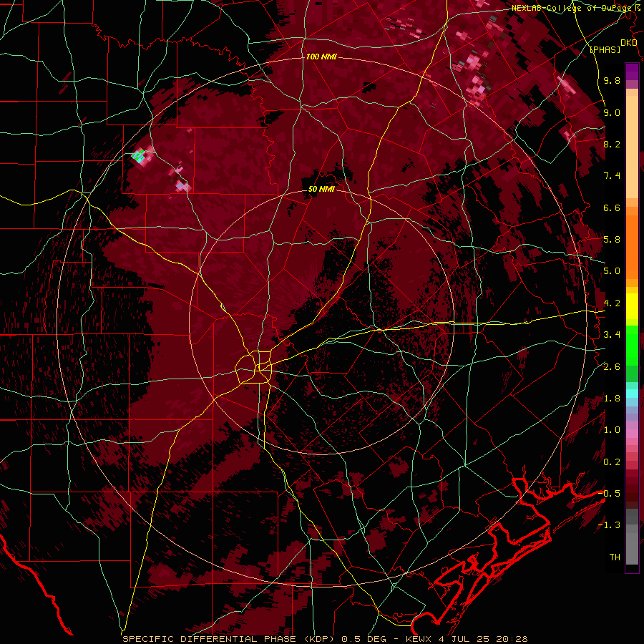Click the 7.4 value on color scale

tap(612, 176)
